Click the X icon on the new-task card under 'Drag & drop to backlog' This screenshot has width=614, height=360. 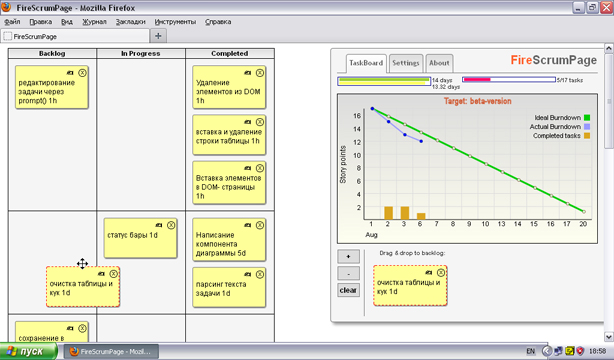(441, 272)
